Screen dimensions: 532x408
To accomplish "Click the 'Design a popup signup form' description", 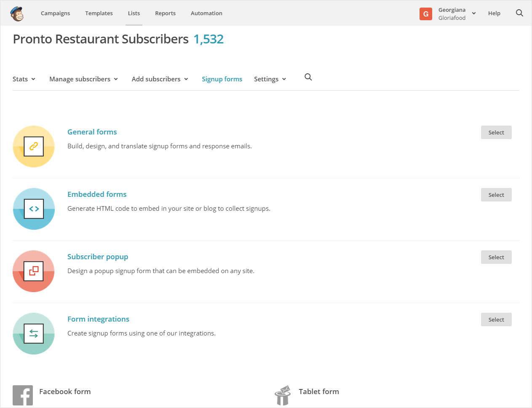I will 161,271.
